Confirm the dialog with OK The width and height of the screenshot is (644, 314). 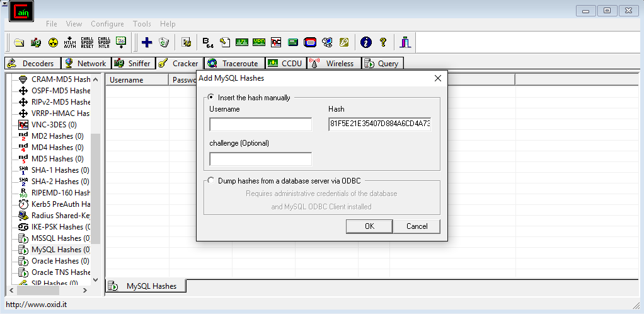pyautogui.click(x=369, y=226)
